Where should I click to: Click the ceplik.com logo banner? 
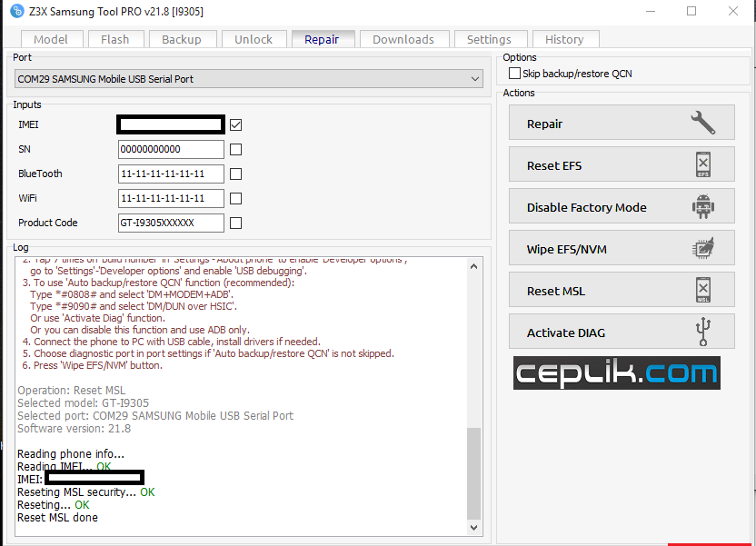(x=617, y=373)
